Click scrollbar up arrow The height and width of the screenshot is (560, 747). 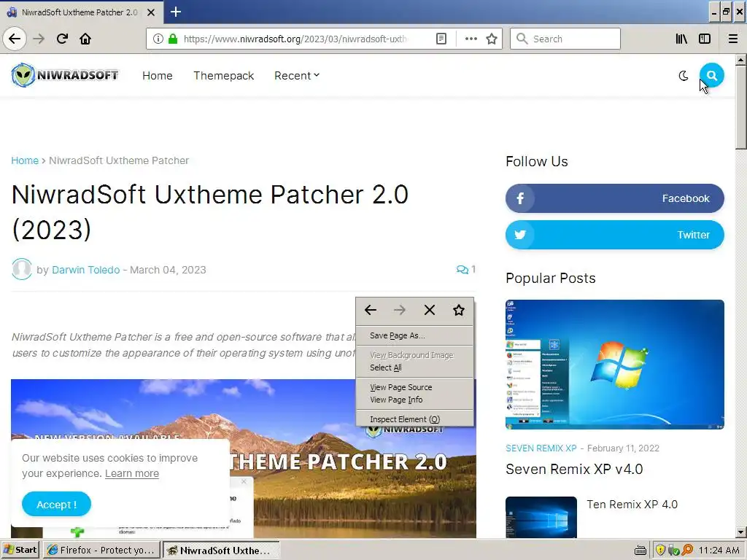(740, 60)
